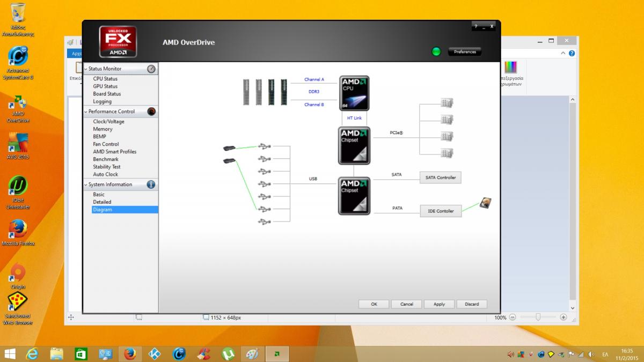The image size is (644, 362).
Task: Click the AMD OverDrive taskbar button
Action: pyautogui.click(x=277, y=354)
